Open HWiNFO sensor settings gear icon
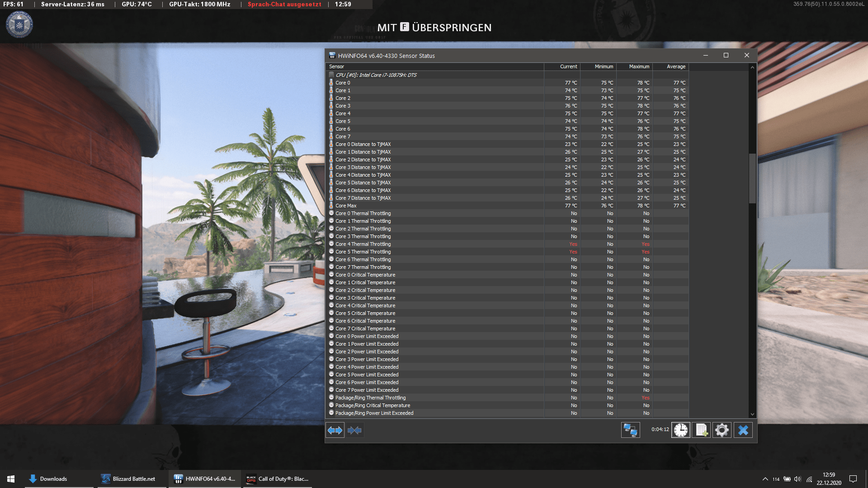 pos(722,430)
